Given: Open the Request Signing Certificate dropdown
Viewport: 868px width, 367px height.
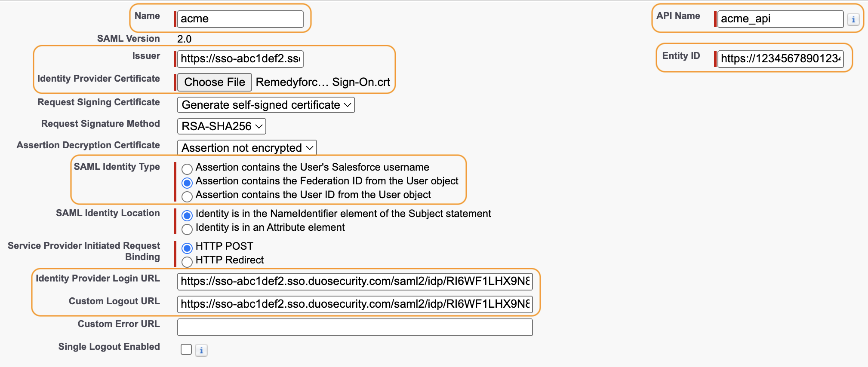Looking at the screenshot, I should tap(265, 105).
